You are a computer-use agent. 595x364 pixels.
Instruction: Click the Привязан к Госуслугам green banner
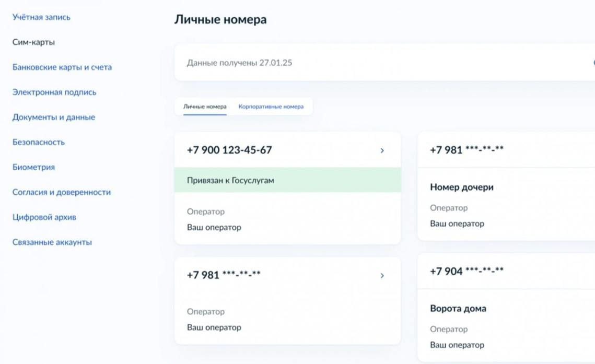[x=287, y=180]
